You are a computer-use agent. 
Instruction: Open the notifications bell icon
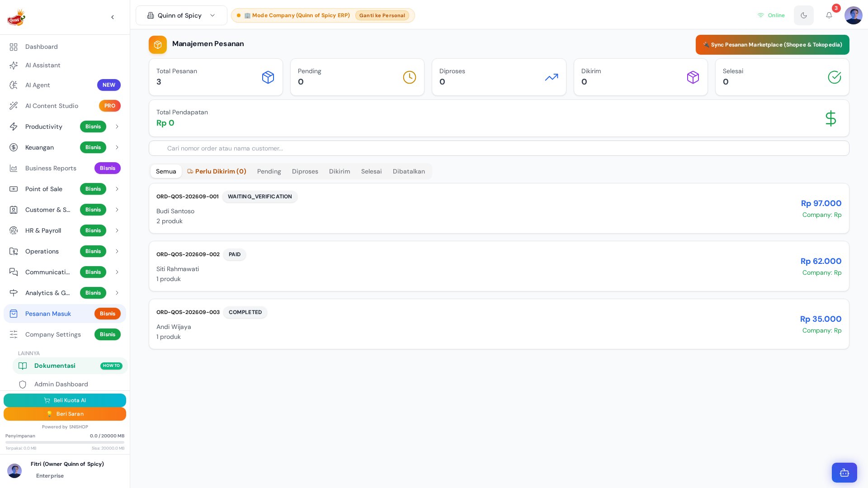(829, 15)
